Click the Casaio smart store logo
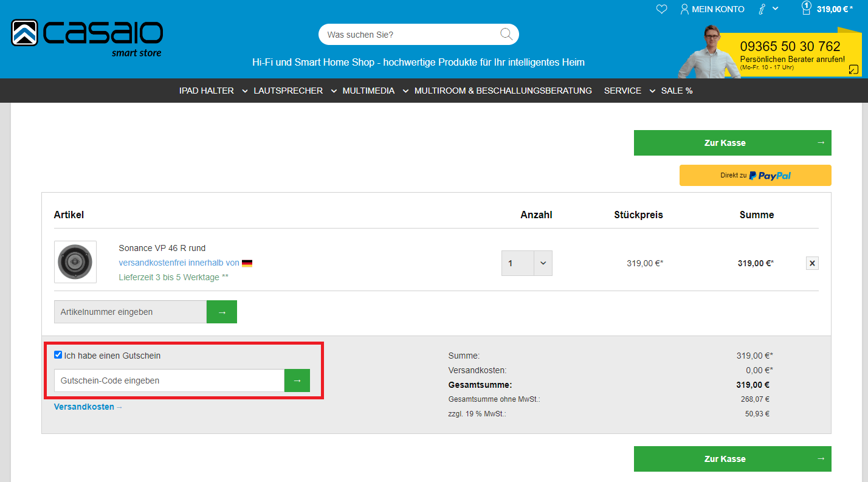This screenshot has height=482, width=868. (87, 38)
